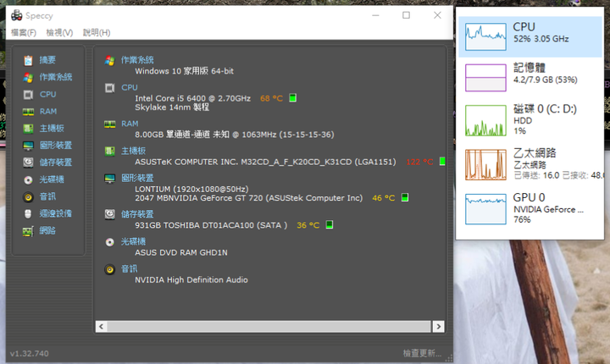Viewport: 610px width, 364px height.
Task: Click the monitor icon beside 圖形裝置 heading
Action: (109, 179)
